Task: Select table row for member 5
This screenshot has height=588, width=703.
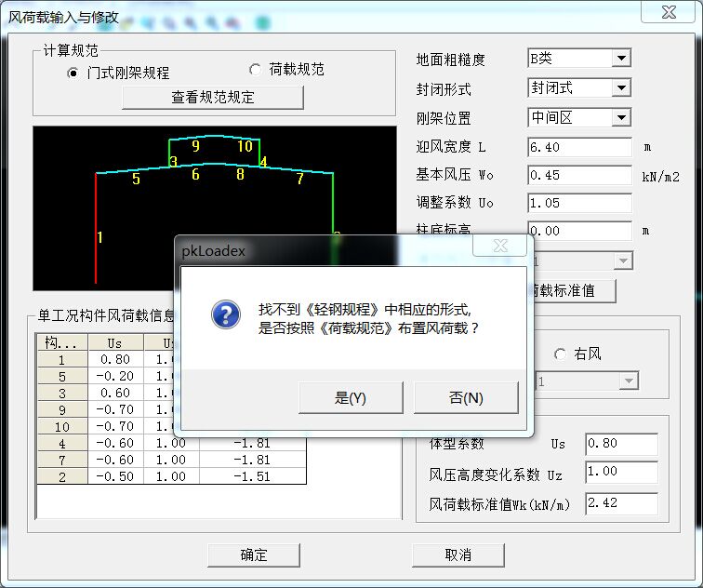Action: [62, 376]
